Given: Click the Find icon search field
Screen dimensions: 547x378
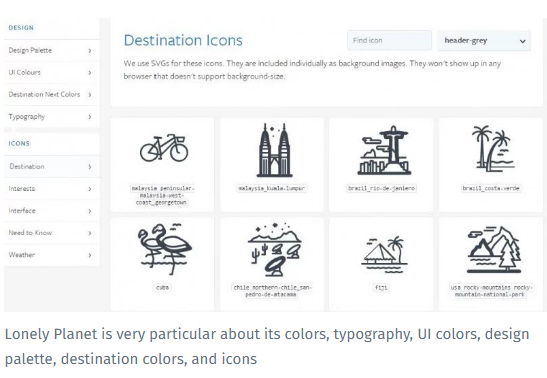Looking at the screenshot, I should tap(389, 40).
